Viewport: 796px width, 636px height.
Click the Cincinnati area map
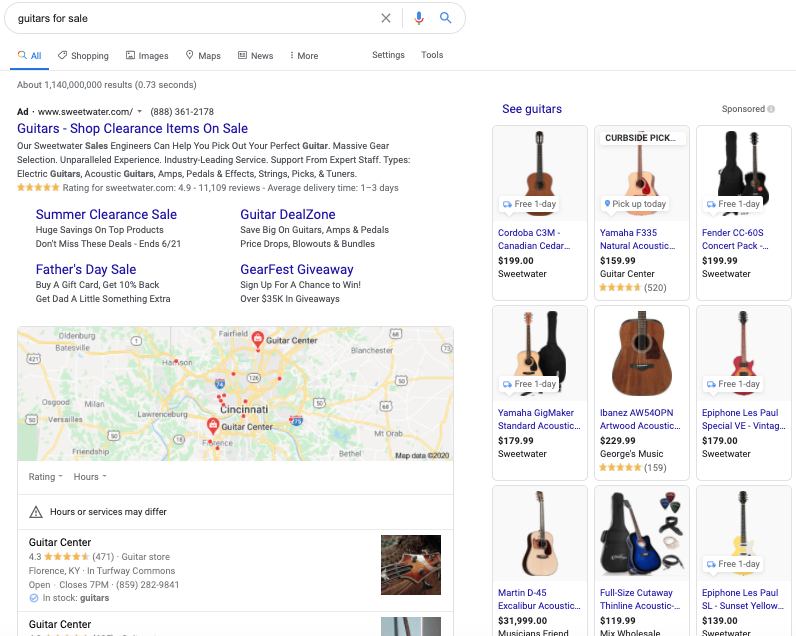236,394
